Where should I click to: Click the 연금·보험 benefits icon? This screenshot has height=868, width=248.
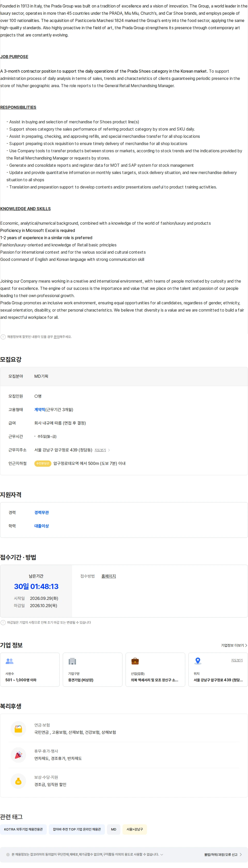click(19, 729)
